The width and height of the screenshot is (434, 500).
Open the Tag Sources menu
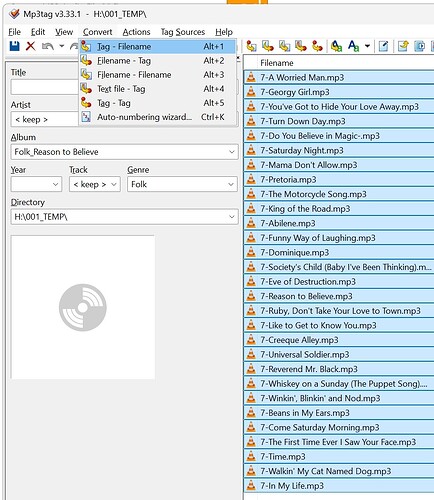[x=183, y=32]
